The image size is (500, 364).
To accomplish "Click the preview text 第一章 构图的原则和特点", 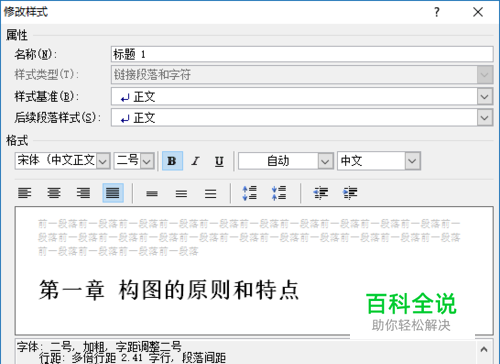I will point(169,290).
